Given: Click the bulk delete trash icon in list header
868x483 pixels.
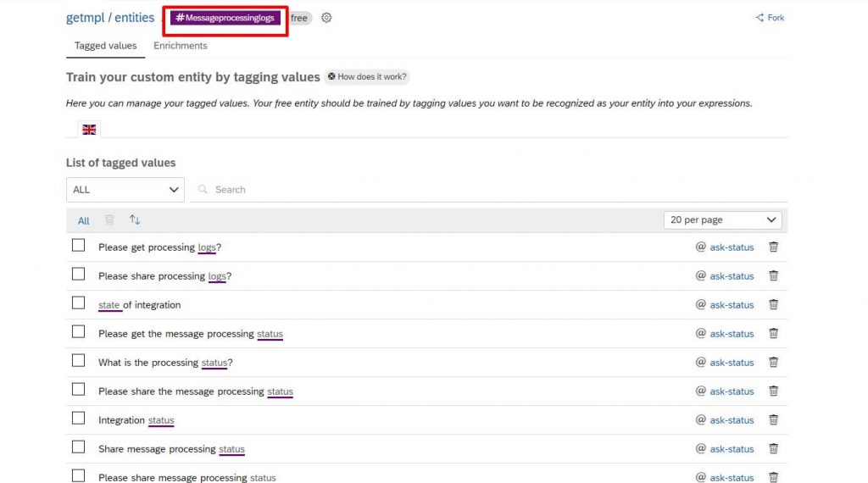Looking at the screenshot, I should click(x=109, y=219).
